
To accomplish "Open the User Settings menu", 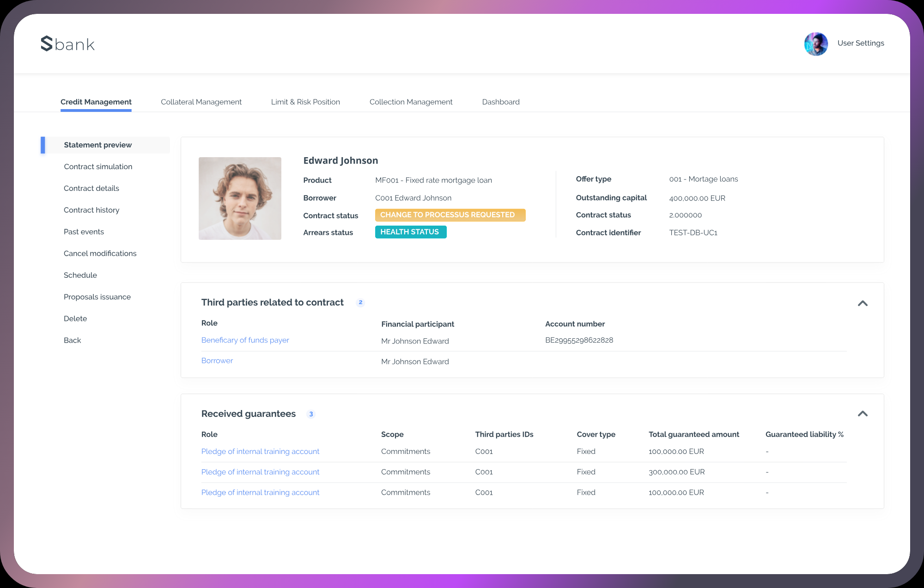I will pos(861,43).
